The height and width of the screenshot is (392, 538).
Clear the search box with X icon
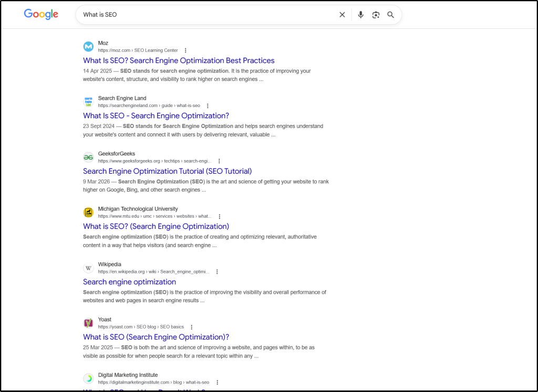pyautogui.click(x=342, y=15)
